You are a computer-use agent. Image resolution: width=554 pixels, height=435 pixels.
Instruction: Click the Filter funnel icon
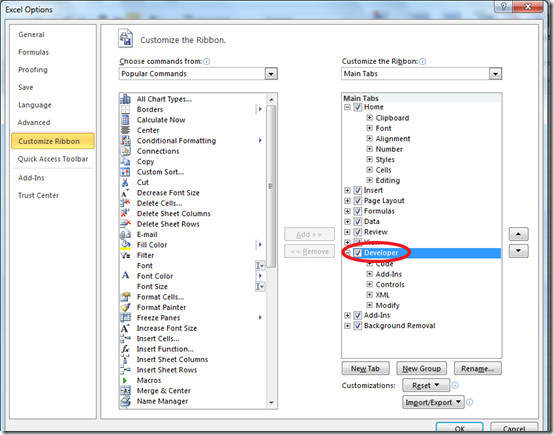(125, 255)
